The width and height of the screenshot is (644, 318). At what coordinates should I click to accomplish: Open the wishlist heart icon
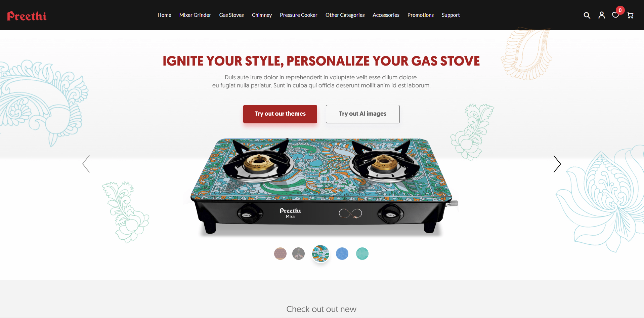[x=615, y=15]
